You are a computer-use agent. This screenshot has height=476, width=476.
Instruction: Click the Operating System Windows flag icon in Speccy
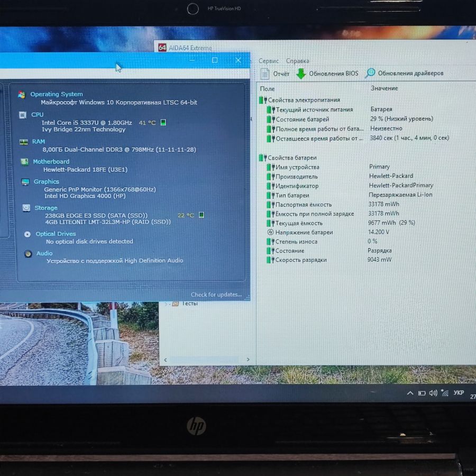pyautogui.click(x=22, y=95)
